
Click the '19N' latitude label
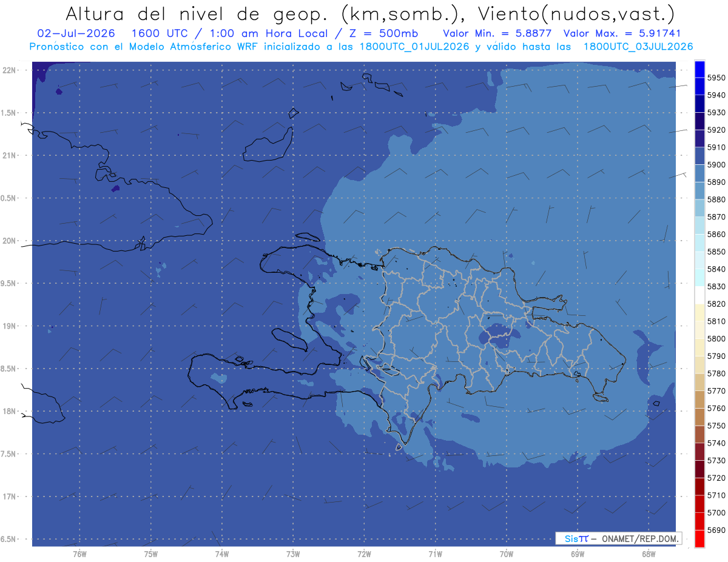coord(10,326)
